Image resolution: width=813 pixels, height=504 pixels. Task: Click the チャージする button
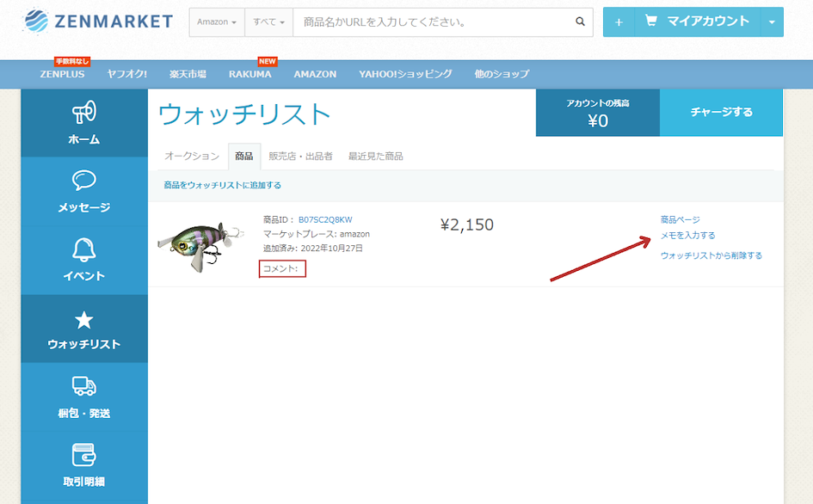click(x=721, y=112)
